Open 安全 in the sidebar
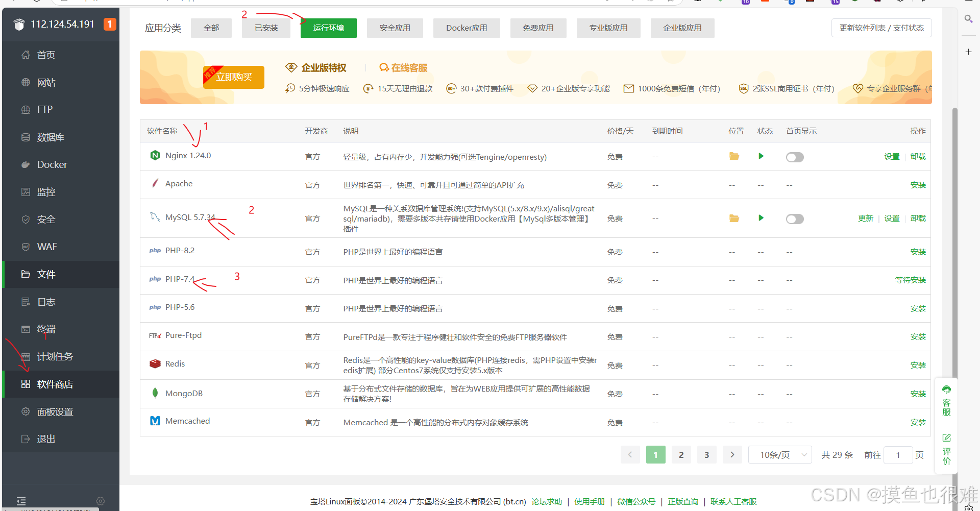Screen dimensions: 980x511 click(x=61, y=220)
